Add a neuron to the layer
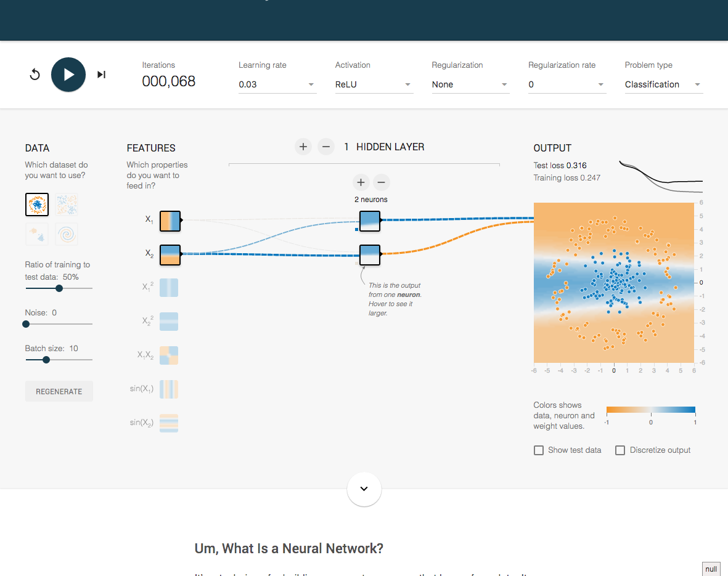The image size is (728, 576). 361,182
